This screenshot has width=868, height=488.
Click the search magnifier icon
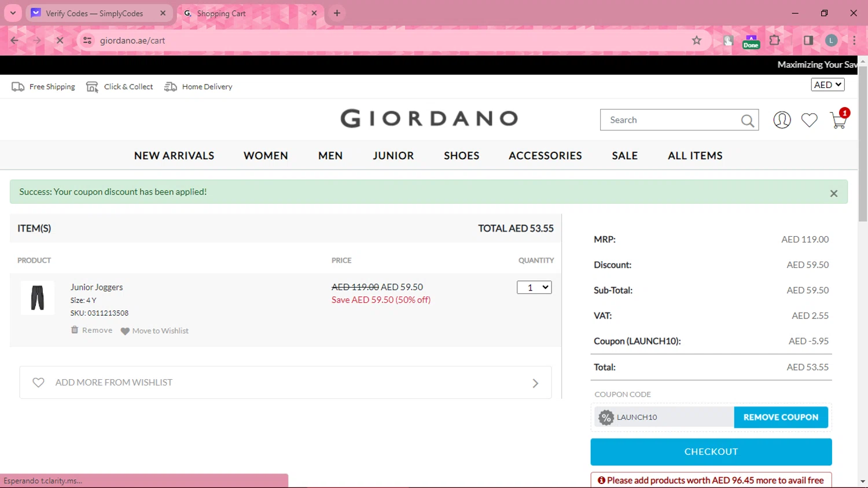[747, 120]
